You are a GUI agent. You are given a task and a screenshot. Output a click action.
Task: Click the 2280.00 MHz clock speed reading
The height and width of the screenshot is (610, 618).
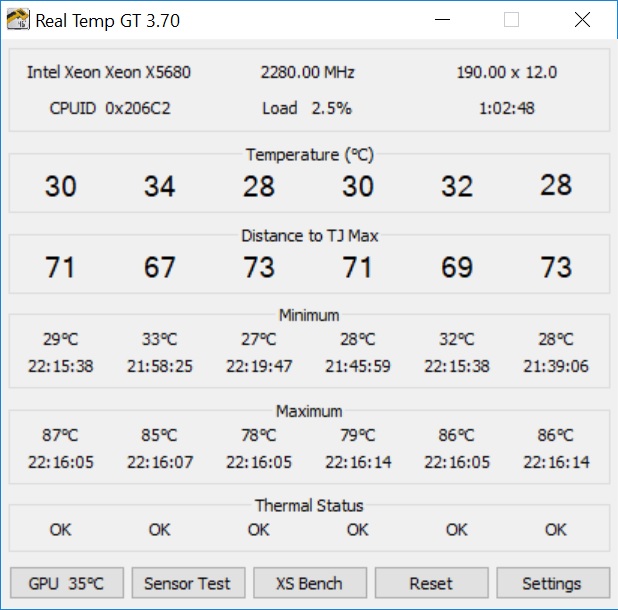[307, 72]
